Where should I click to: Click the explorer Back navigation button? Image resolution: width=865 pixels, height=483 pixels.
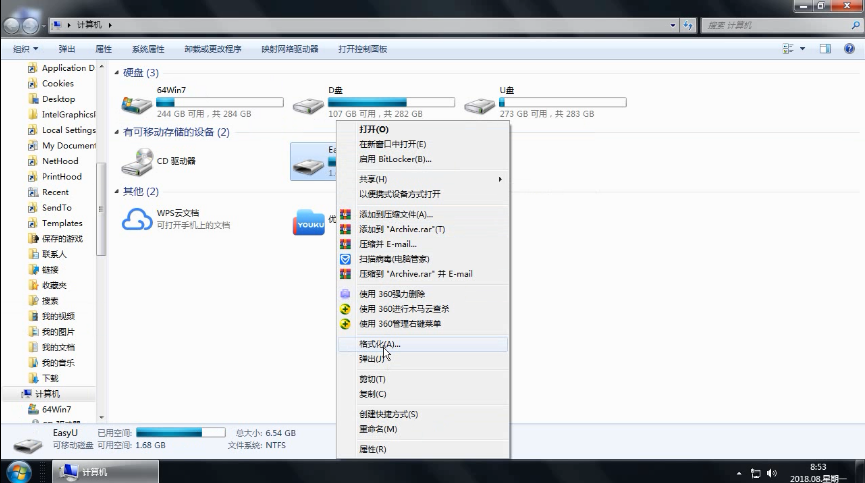click(x=12, y=25)
